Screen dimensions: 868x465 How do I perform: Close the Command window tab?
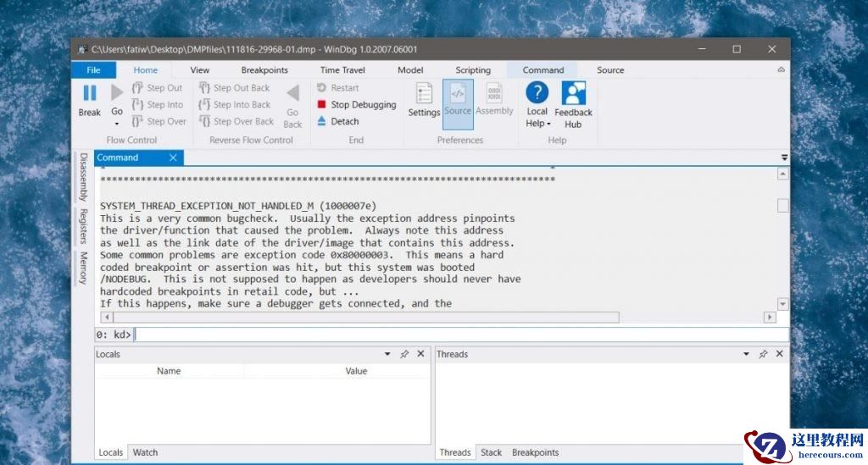click(x=173, y=158)
